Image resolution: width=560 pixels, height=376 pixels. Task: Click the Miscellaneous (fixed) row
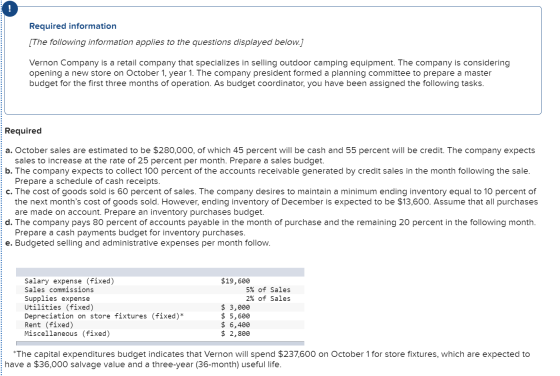[x=160, y=334]
